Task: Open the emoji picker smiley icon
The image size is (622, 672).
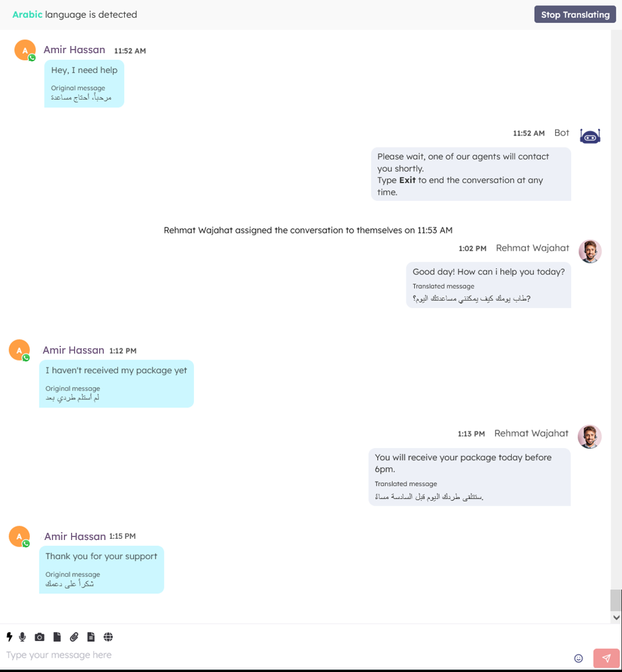Action: click(x=578, y=658)
